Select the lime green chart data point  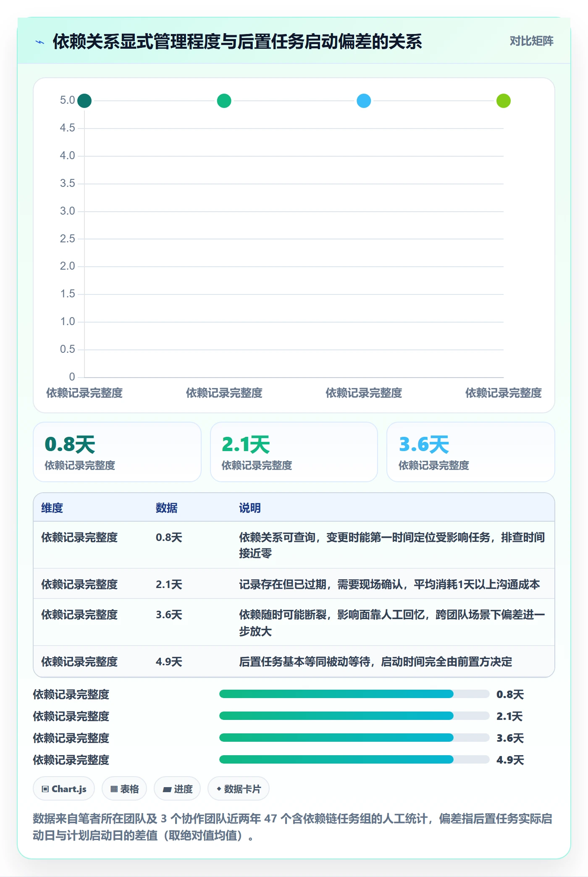[x=504, y=101]
